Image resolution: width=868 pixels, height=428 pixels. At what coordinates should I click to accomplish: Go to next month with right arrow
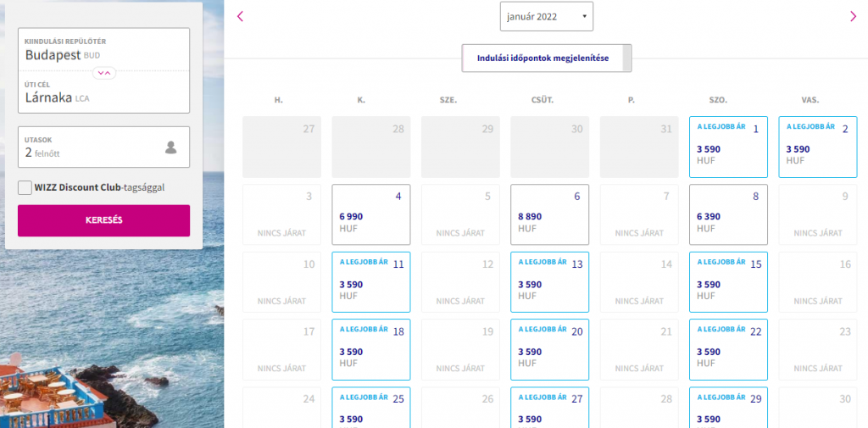853,17
